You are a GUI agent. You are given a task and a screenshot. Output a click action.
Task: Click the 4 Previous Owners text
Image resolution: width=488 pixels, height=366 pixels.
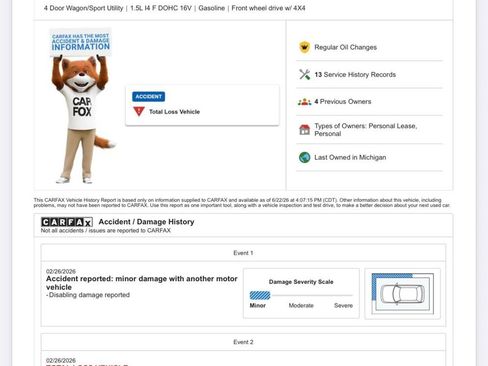[343, 102]
